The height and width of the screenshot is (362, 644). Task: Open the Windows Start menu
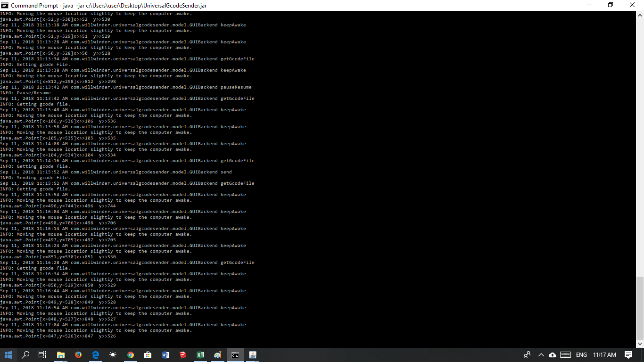pyautogui.click(x=8, y=355)
